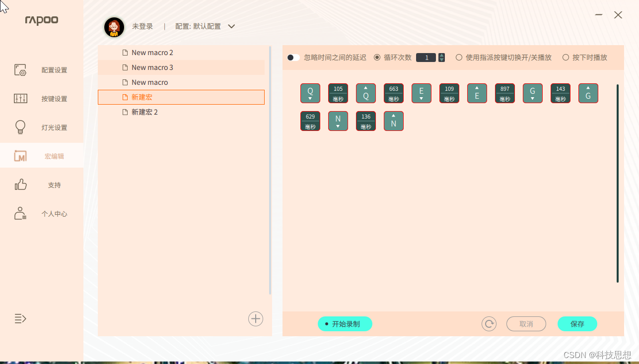
Task: Select the 循环次数 radio button
Action: point(377,58)
